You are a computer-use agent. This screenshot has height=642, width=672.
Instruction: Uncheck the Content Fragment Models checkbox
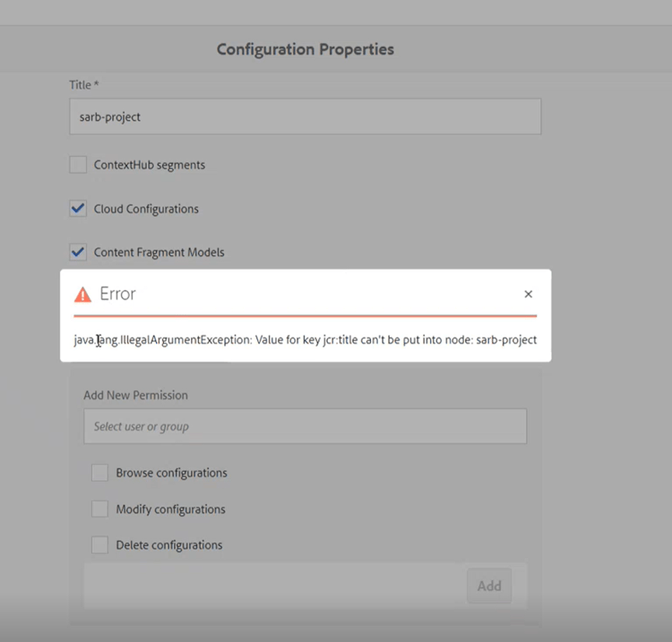pos(78,253)
